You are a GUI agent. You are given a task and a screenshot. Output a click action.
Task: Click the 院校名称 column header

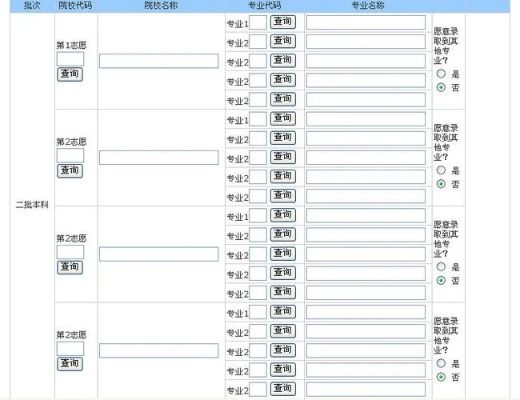click(x=161, y=5)
